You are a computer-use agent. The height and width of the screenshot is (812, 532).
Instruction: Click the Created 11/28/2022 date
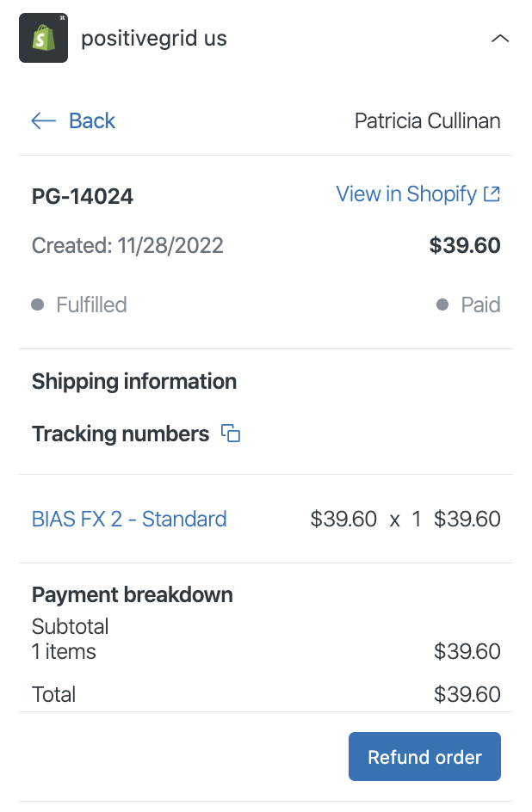(x=127, y=245)
